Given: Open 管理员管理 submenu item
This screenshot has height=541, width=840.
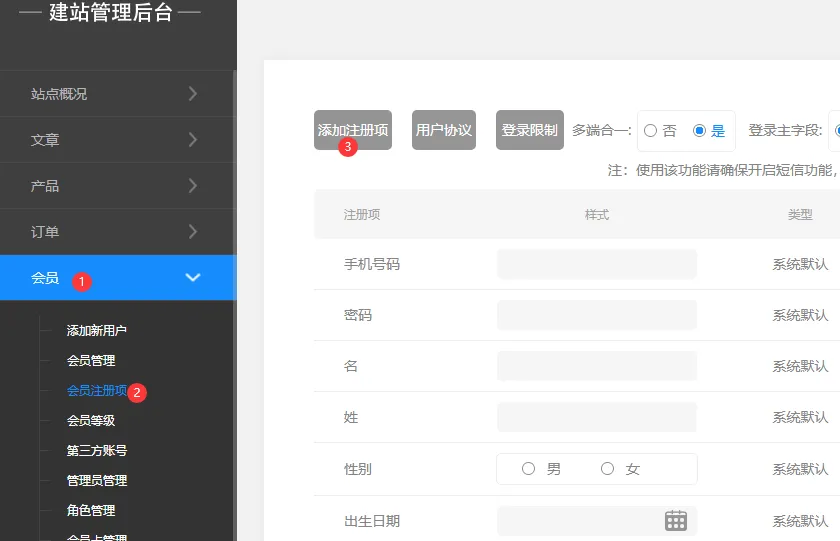Looking at the screenshot, I should coord(97,480).
